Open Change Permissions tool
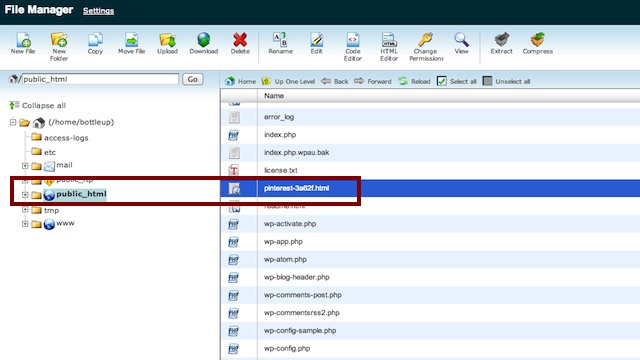640x360 pixels. point(426,47)
